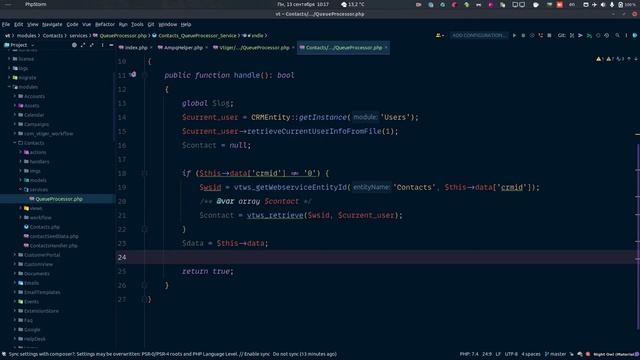The width and height of the screenshot is (640, 360).
Task: Collapse the modules folder
Action: point(9,87)
